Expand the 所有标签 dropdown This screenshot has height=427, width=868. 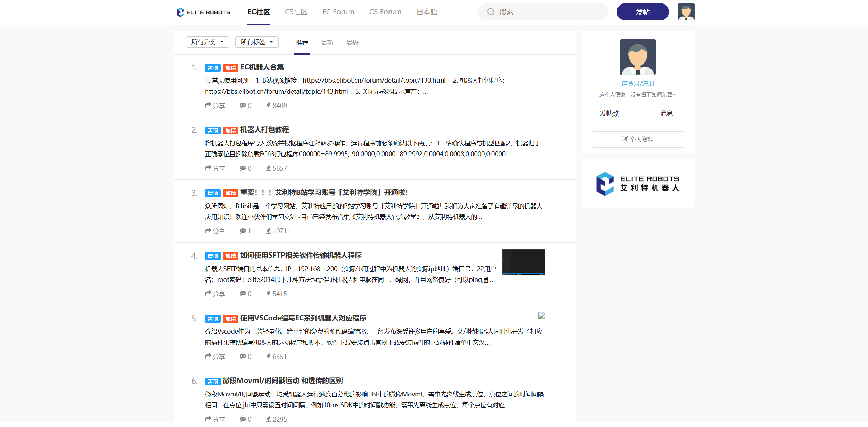[x=257, y=42]
